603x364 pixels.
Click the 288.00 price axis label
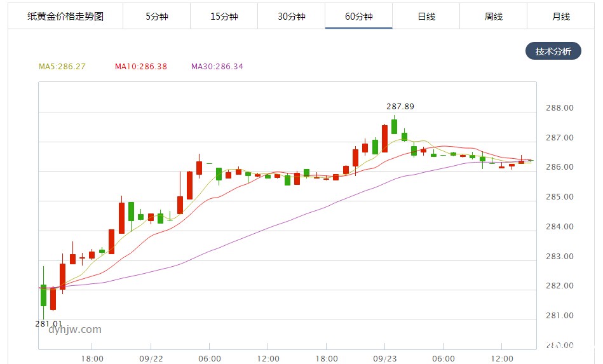559,108
